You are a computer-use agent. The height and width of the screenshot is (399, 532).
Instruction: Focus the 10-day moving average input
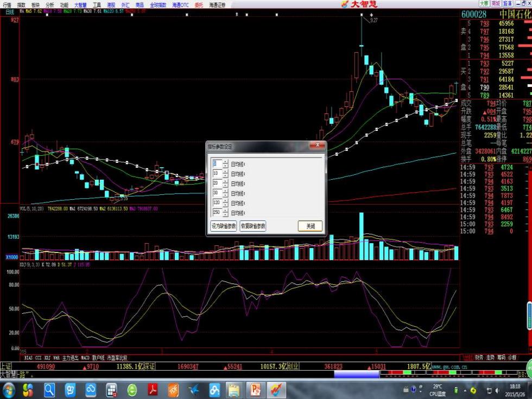point(217,174)
